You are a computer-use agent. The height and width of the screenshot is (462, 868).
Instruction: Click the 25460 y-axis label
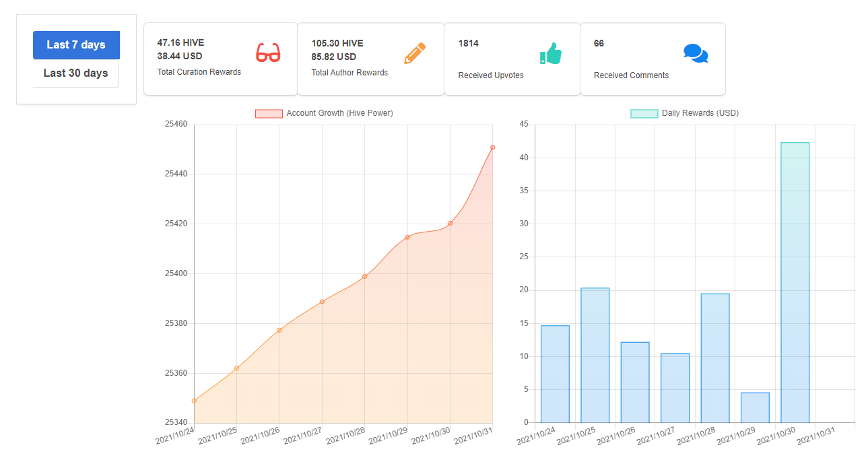tap(176, 125)
